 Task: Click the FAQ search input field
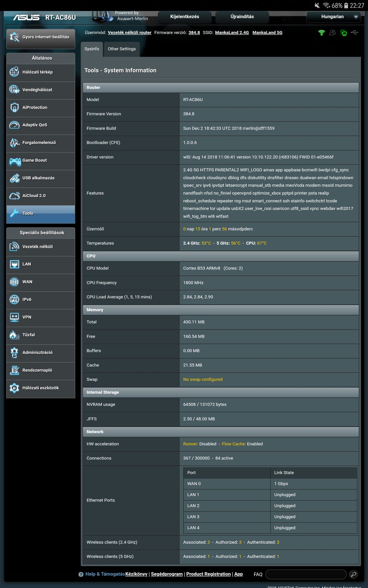306,574
